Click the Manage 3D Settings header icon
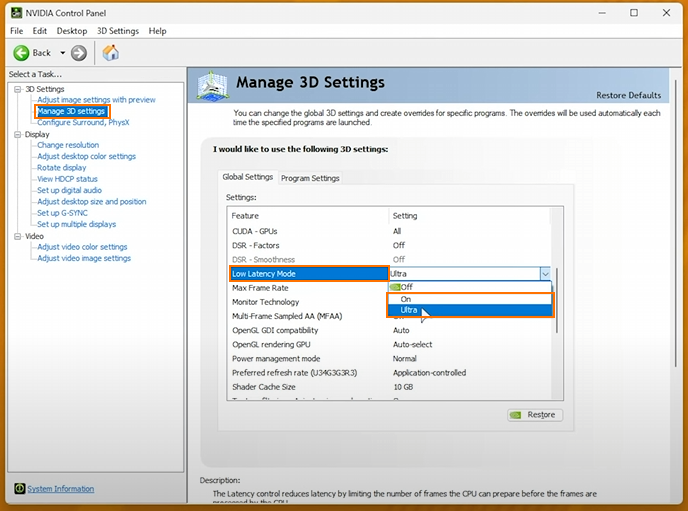688x511 pixels. 212,86
